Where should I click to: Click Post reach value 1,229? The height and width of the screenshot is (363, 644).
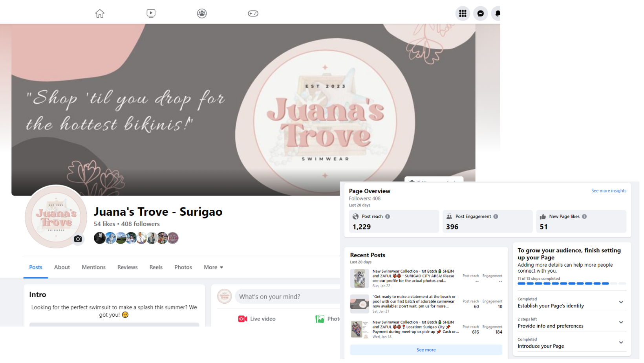(x=362, y=227)
